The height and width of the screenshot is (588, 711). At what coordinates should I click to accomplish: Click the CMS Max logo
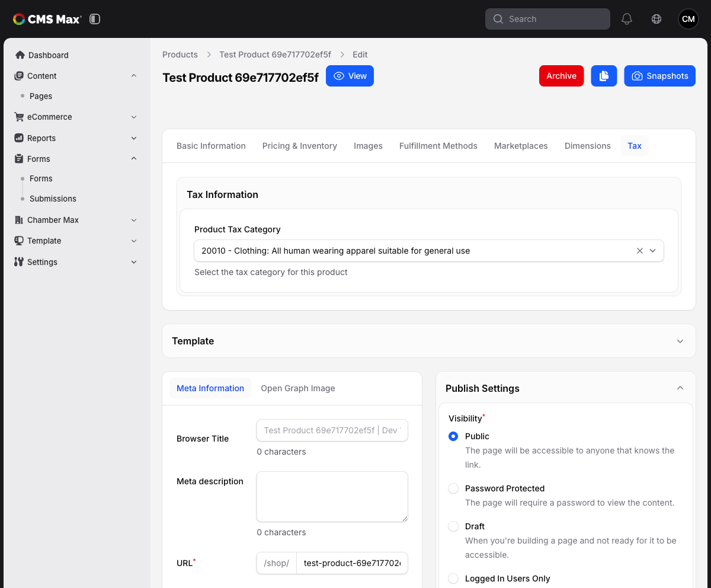[x=47, y=19]
